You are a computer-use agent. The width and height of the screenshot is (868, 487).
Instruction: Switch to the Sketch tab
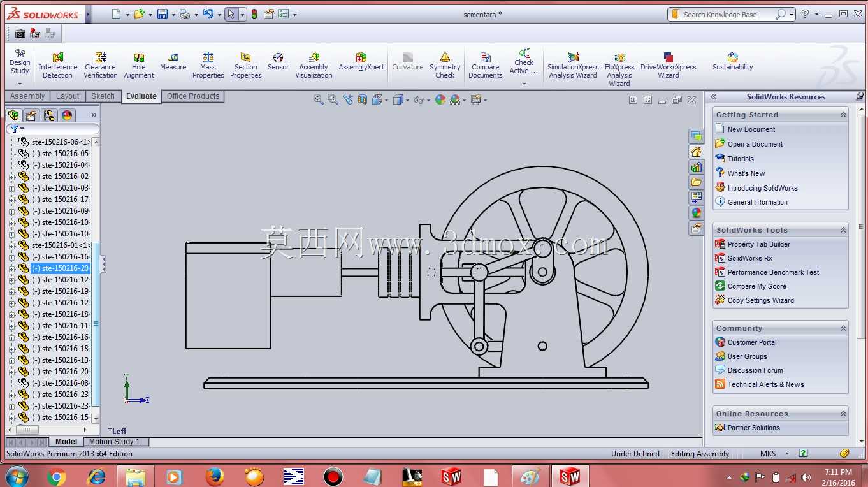[x=103, y=96]
